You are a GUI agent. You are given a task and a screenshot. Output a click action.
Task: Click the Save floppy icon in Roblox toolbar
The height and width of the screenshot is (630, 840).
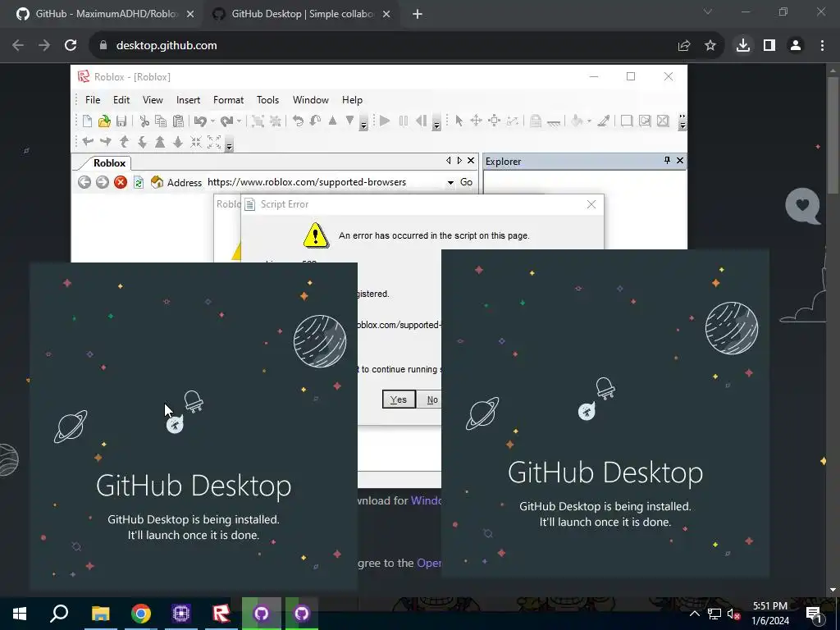point(121,121)
